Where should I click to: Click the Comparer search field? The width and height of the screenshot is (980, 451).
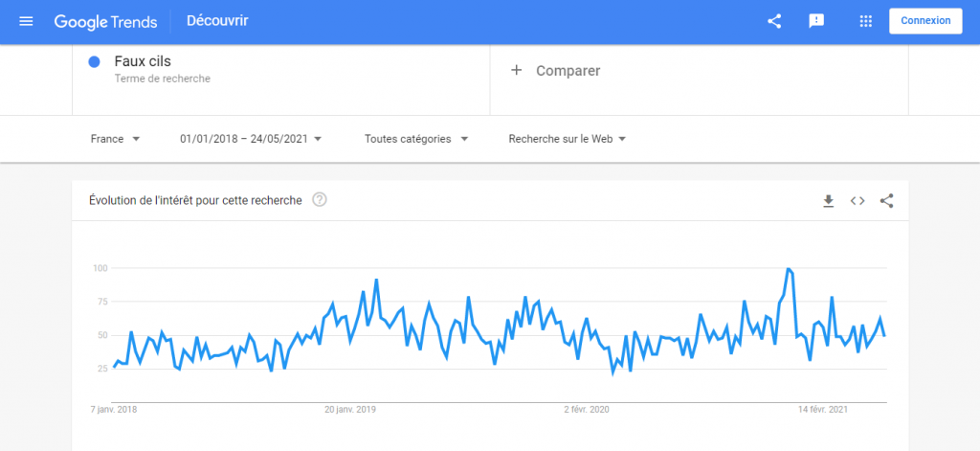[568, 71]
